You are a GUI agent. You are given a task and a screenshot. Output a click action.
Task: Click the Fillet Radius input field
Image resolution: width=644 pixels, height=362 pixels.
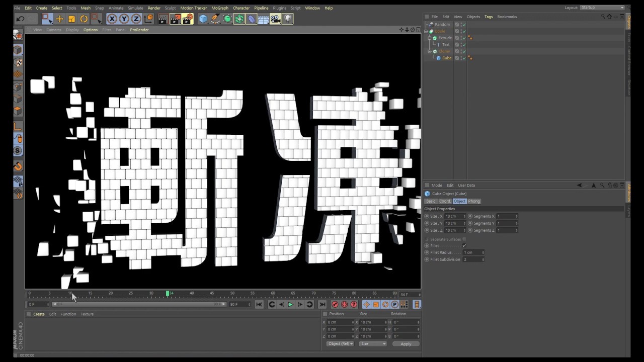[474, 252]
